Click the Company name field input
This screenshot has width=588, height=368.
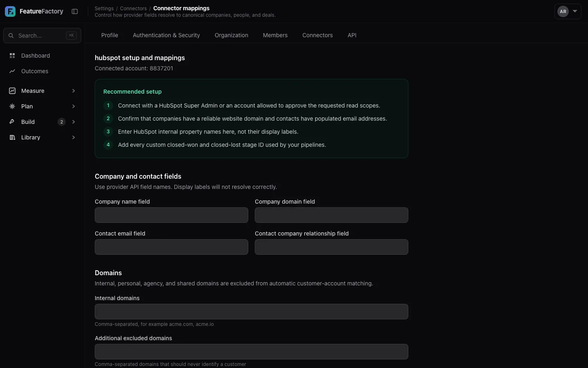point(171,215)
